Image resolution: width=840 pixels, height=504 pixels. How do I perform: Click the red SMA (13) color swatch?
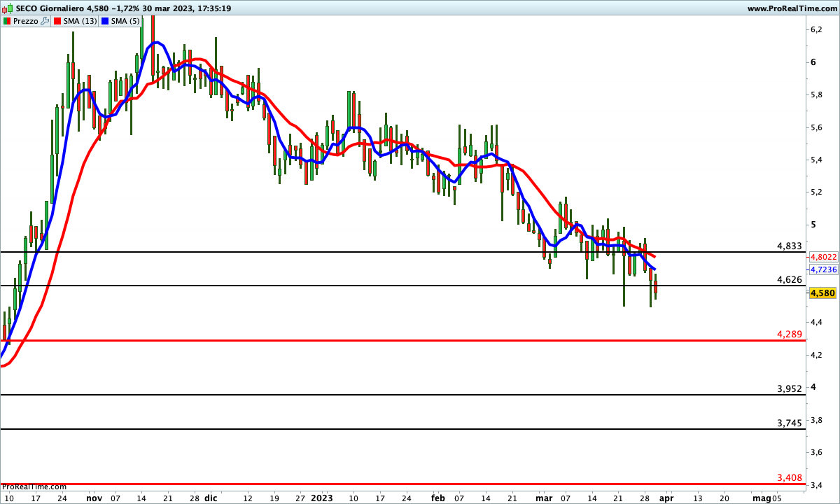pyautogui.click(x=57, y=21)
